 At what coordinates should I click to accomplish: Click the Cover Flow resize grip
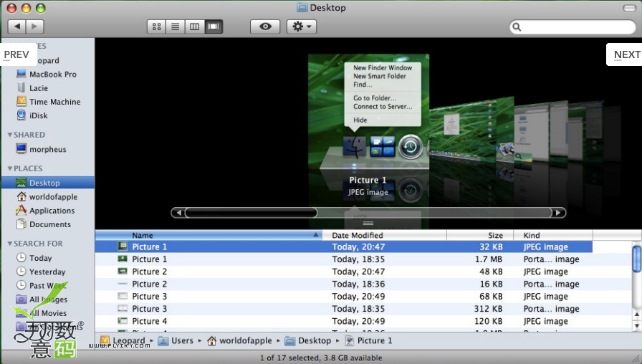tap(368, 223)
